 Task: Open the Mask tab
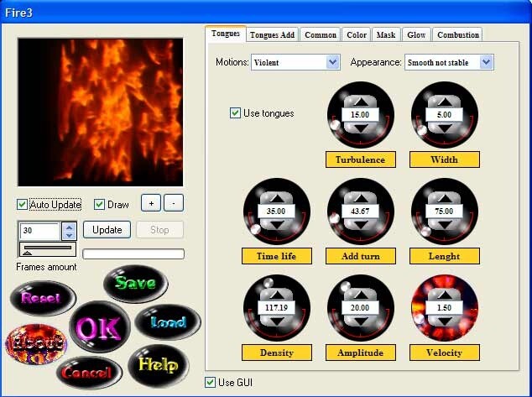click(386, 34)
